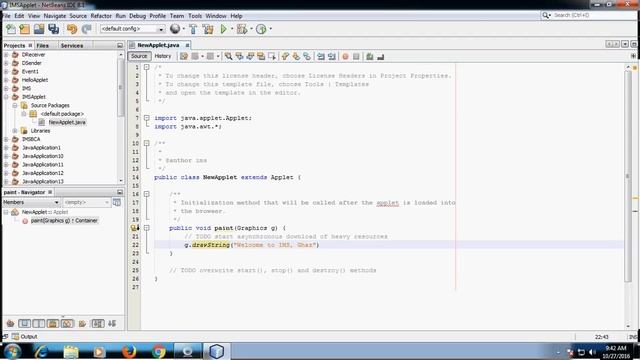This screenshot has width=640, height=360.
Task: Select the NewApplet.java editor tab
Action: [158, 45]
